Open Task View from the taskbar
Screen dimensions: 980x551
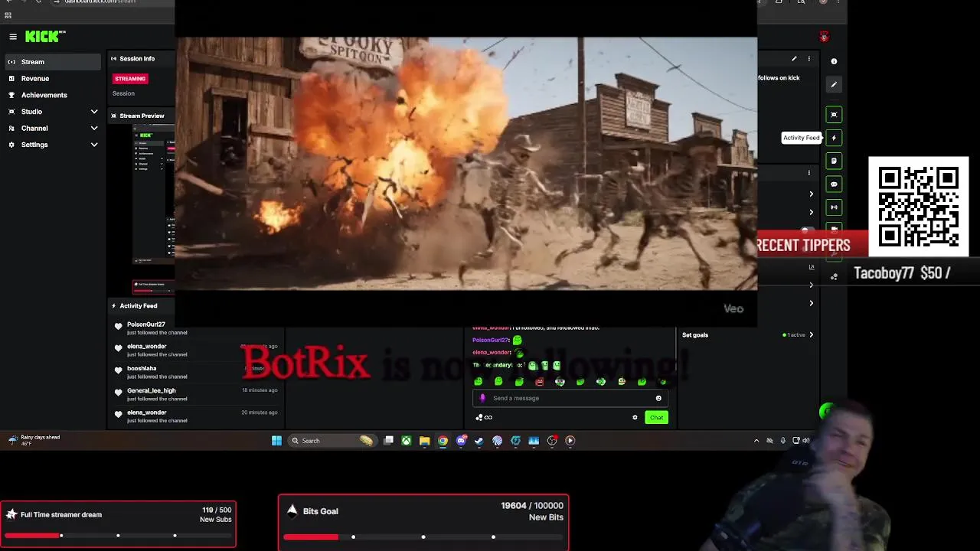click(x=389, y=441)
